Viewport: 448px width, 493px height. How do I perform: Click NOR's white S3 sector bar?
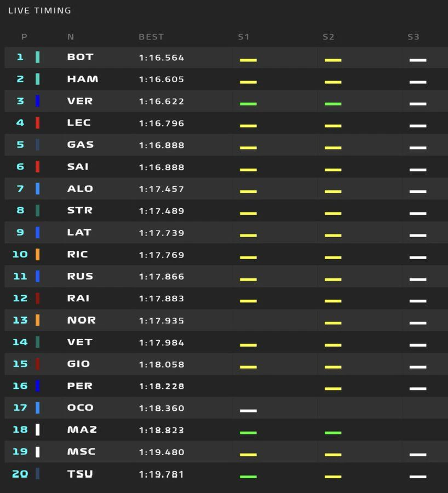(418, 323)
